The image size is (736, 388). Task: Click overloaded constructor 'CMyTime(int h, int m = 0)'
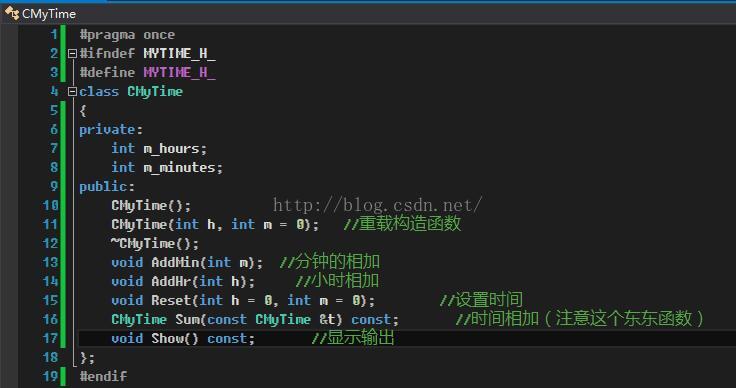pyautogui.click(x=211, y=224)
